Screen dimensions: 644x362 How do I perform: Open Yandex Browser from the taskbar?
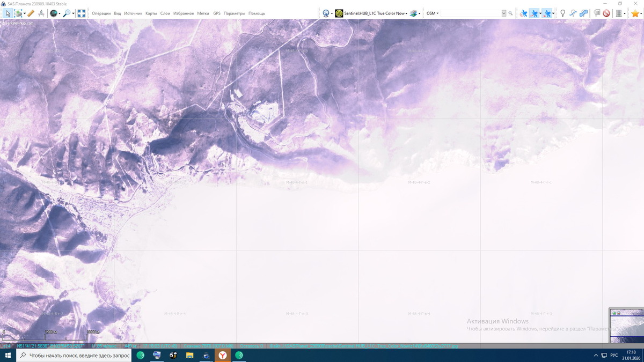(222, 355)
